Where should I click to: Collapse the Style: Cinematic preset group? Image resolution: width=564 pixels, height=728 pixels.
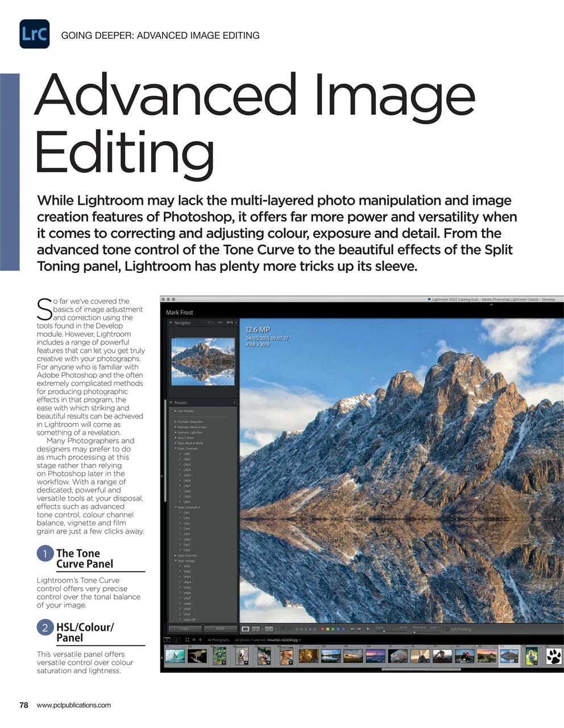pyautogui.click(x=175, y=448)
